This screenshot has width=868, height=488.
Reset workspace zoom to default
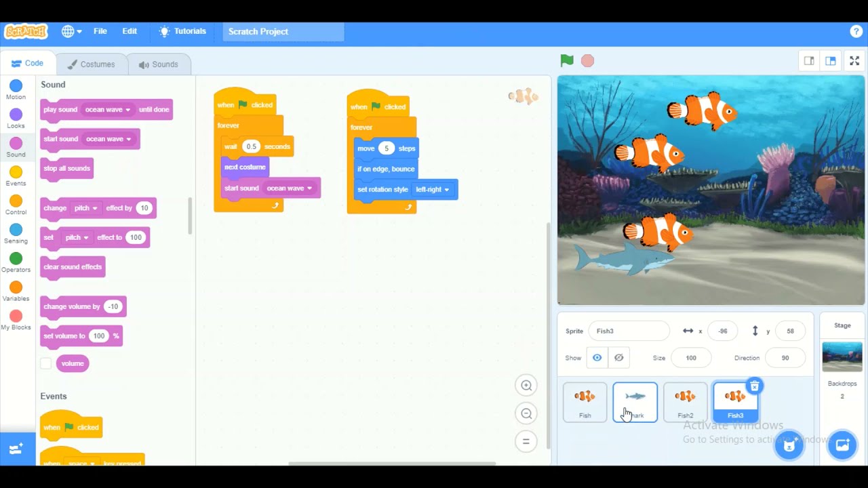tap(526, 441)
